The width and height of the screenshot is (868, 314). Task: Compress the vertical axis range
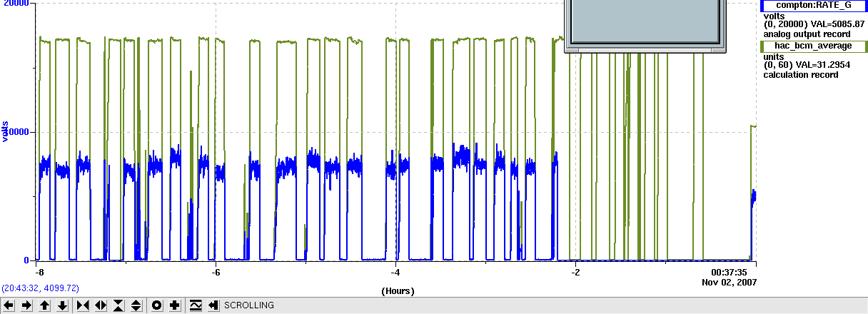(x=118, y=305)
